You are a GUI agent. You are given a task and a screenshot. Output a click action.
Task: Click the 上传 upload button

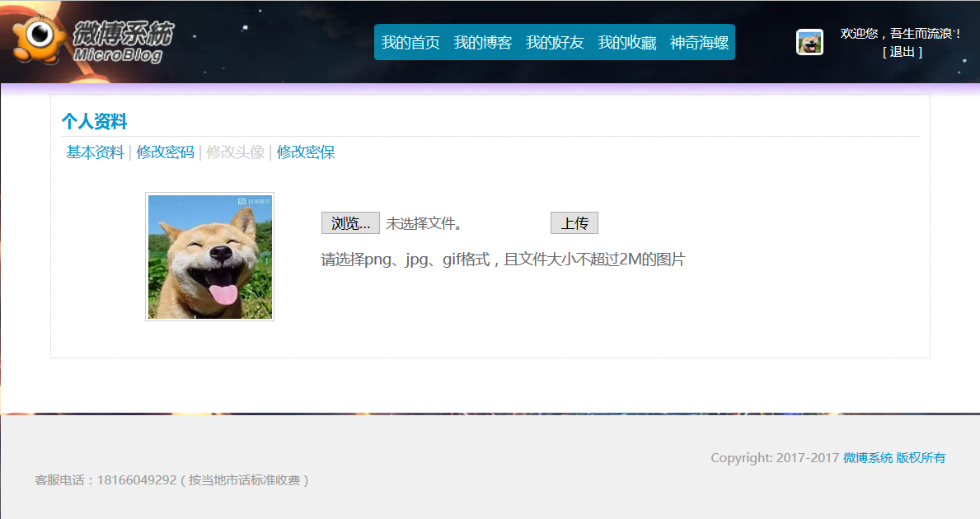(574, 223)
